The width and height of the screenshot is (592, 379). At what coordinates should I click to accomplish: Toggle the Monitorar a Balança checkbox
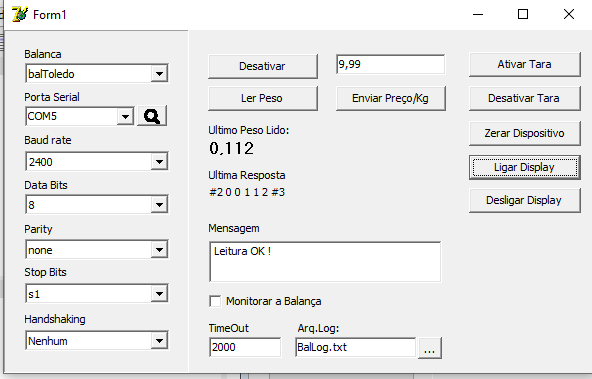215,301
